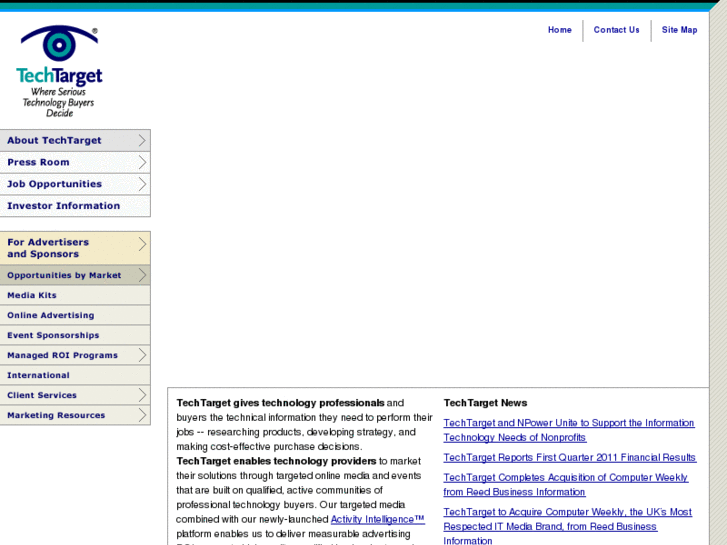Click the TechTarget News heading
The width and height of the screenshot is (727, 545).
point(485,403)
